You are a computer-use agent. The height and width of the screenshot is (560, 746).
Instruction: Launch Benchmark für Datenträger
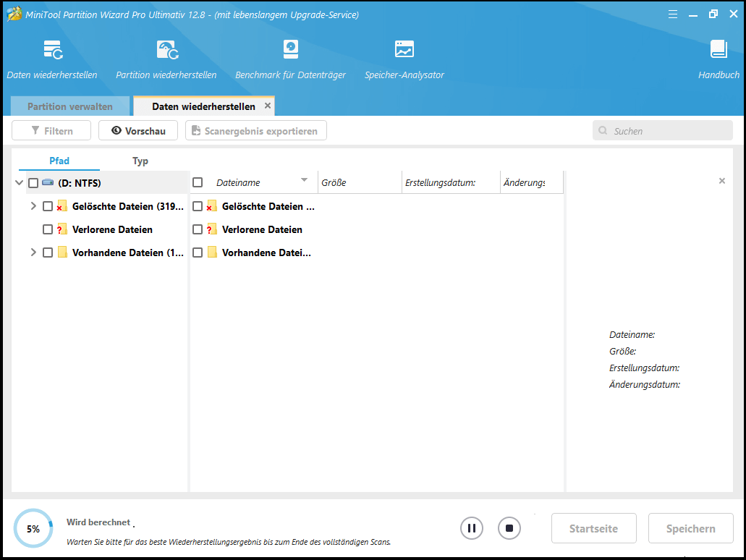290,59
